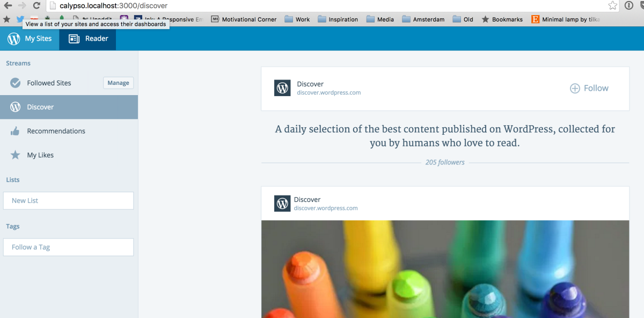Open discover.wordpress.com link on post card
The height and width of the screenshot is (318, 644).
tap(326, 208)
